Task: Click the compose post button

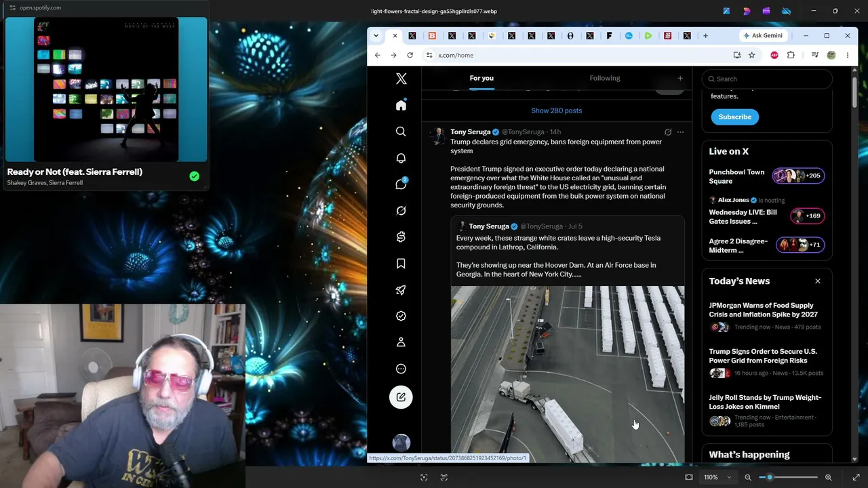Action: [401, 397]
